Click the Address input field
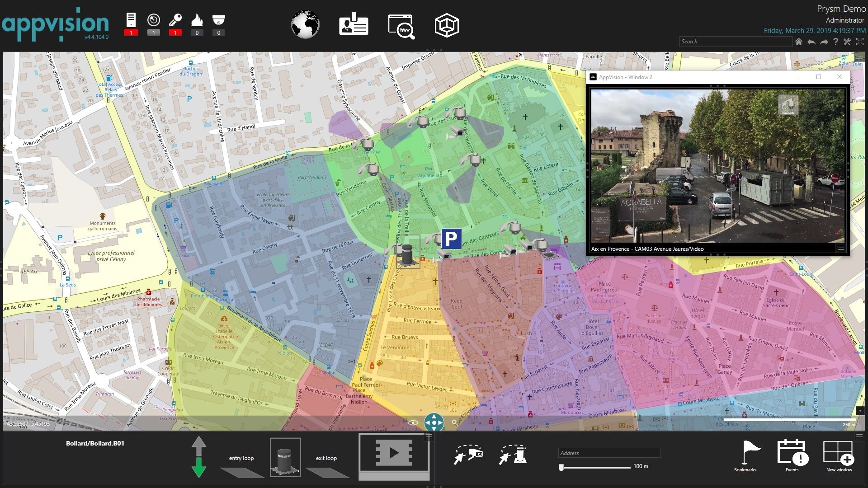 tap(609, 453)
